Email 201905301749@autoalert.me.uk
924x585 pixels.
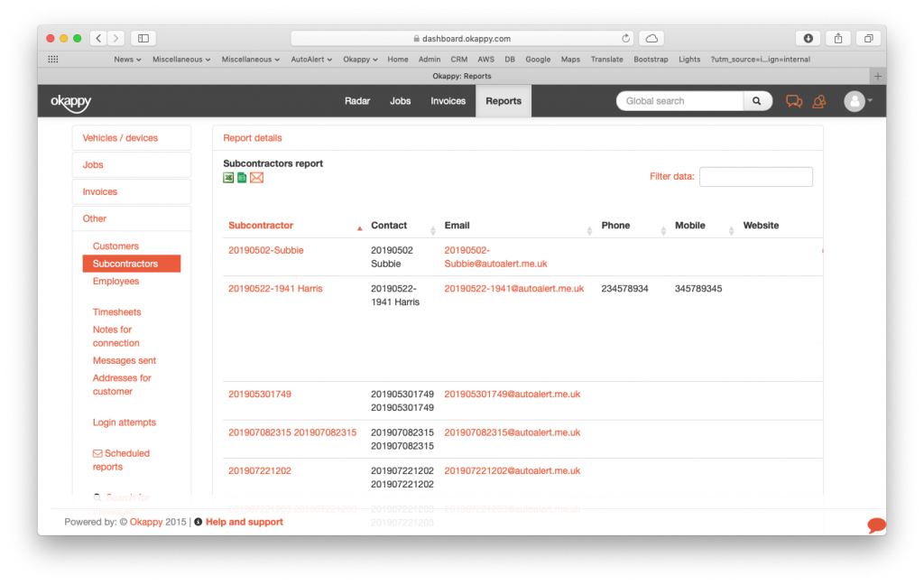(513, 394)
